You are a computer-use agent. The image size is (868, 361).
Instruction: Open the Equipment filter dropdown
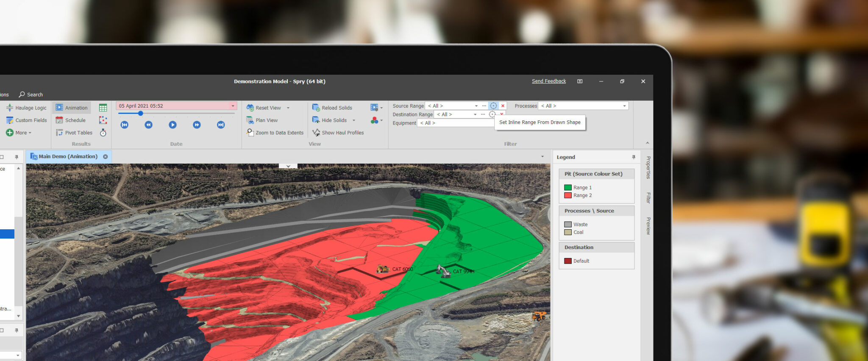[x=456, y=123]
